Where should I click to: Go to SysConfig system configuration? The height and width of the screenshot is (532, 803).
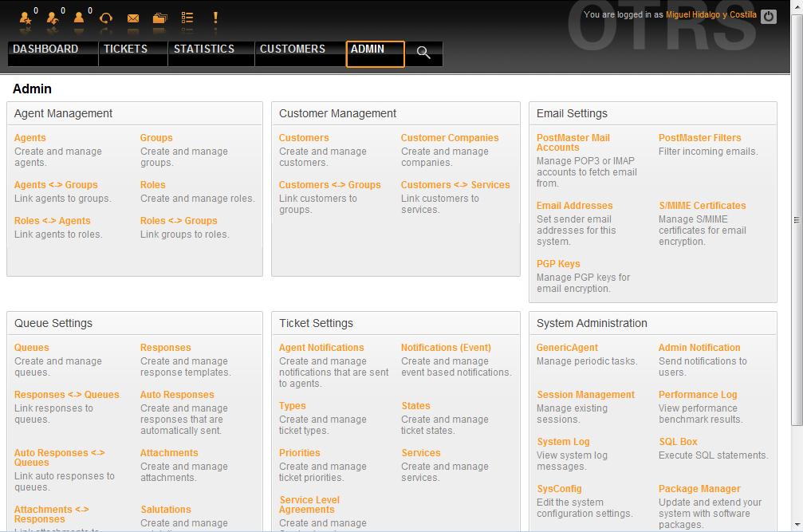[x=559, y=489]
